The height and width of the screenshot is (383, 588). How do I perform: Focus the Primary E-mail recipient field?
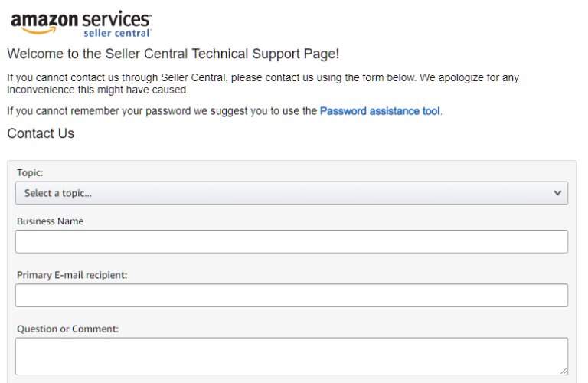point(292,295)
